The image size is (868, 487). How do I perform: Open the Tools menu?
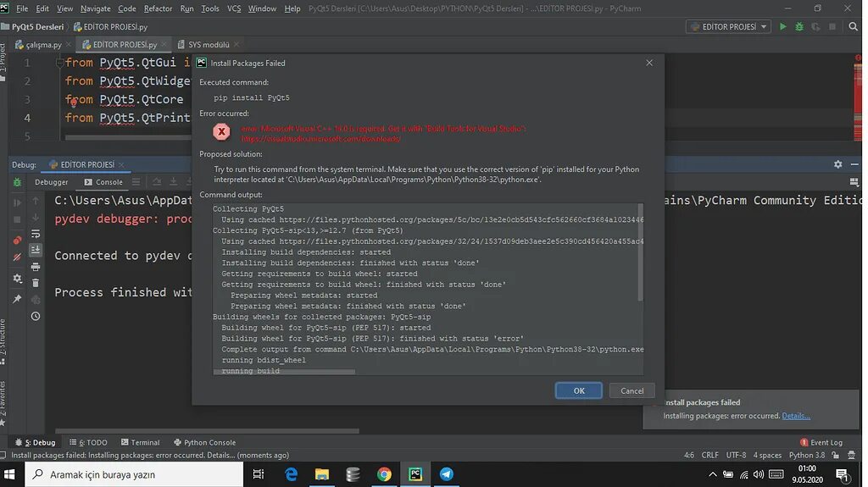(210, 8)
